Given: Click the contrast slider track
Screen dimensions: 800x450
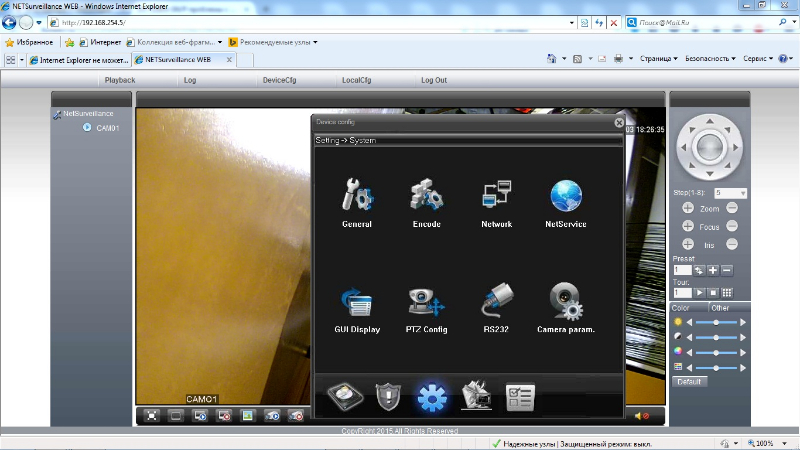Looking at the screenshot, I should point(716,337).
